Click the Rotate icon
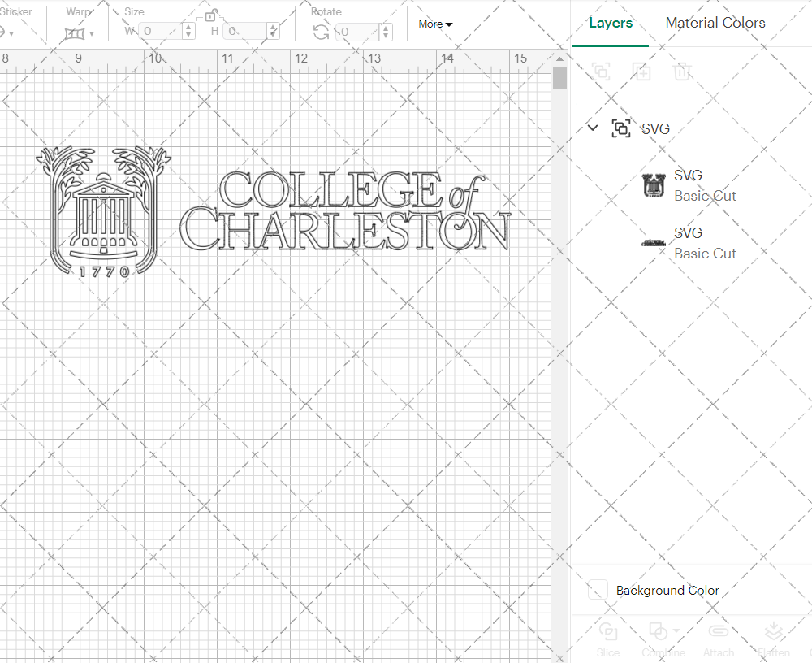The image size is (812, 663). click(x=321, y=32)
